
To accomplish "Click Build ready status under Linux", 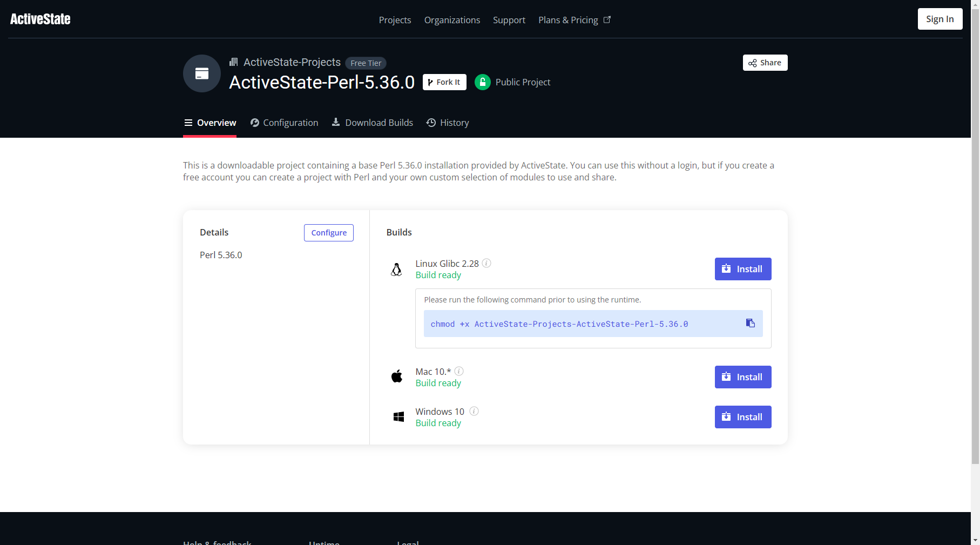I will (x=438, y=275).
